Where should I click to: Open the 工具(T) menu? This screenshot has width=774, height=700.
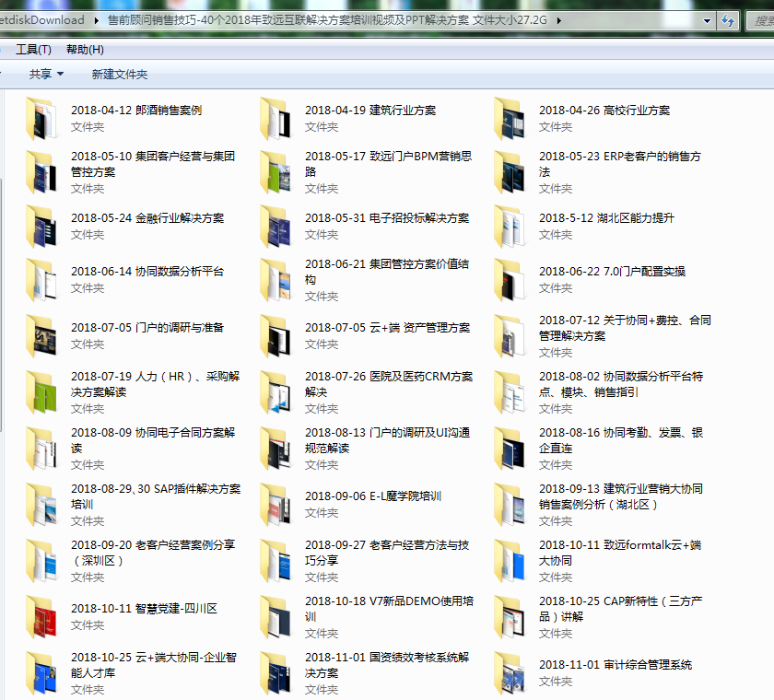(33, 49)
